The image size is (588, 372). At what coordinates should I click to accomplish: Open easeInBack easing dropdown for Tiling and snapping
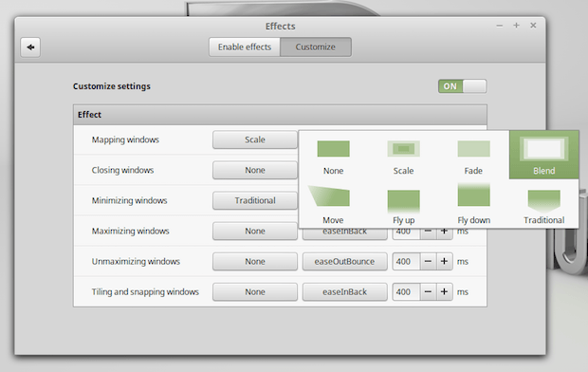[x=344, y=291]
